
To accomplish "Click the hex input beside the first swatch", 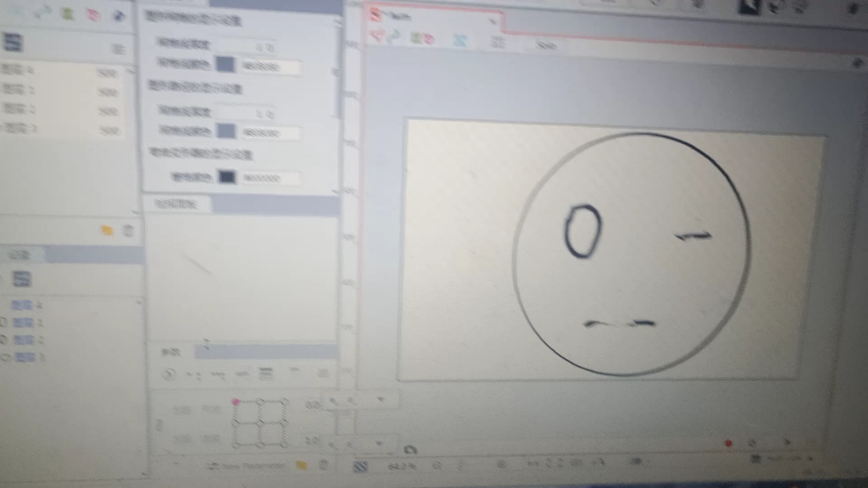I will click(270, 67).
